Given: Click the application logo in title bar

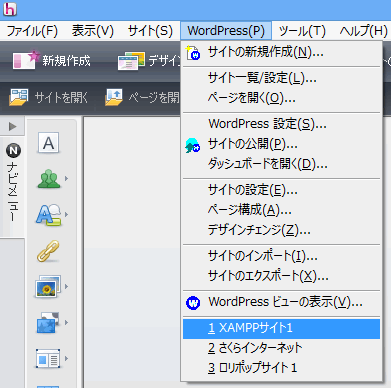Looking at the screenshot, I should 10,9.
